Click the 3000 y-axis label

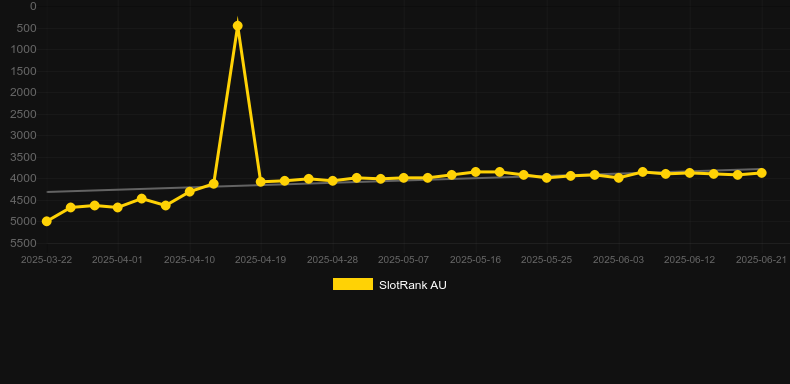[x=24, y=136]
